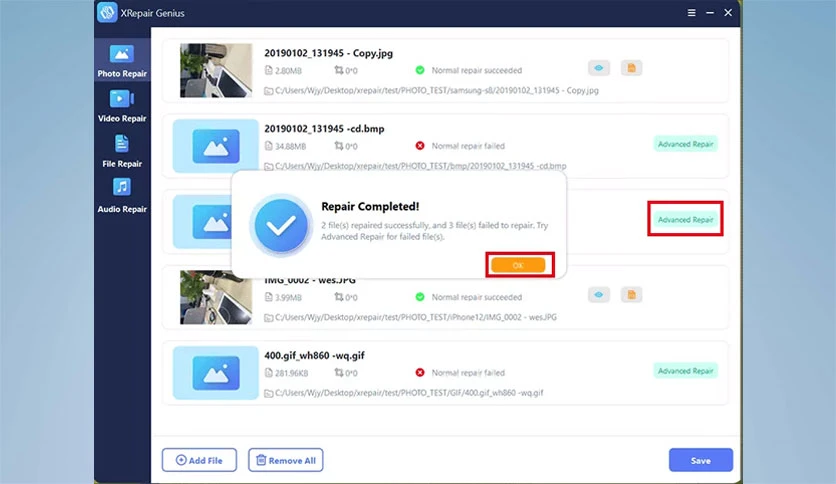Click Advanced Repair for 400.gif_wh860 -wq.gif
The height and width of the screenshot is (484, 836).
point(685,370)
